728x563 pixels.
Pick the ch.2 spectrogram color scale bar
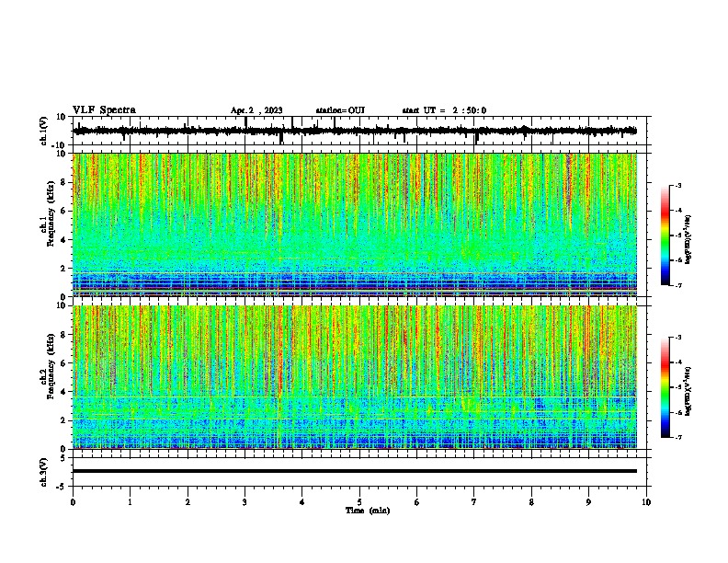[x=665, y=387]
